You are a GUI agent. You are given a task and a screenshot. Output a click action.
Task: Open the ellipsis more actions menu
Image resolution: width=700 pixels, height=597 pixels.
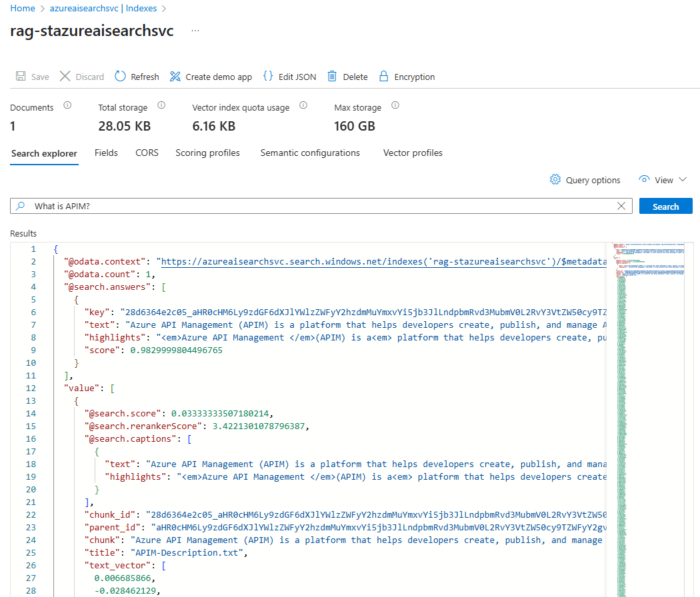tap(195, 31)
